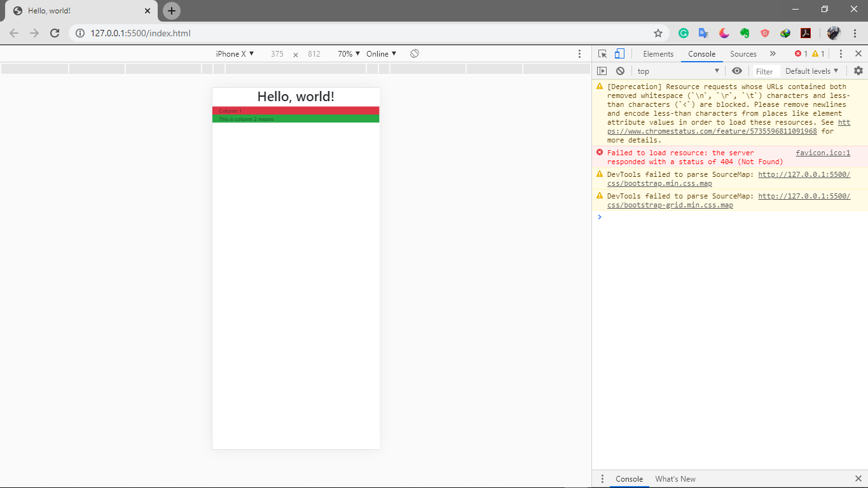Click the console Filter input
The image size is (868, 488).
765,71
